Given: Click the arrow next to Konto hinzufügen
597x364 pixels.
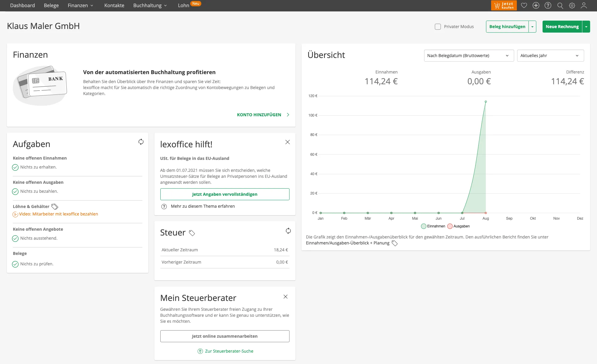Looking at the screenshot, I should click(288, 115).
